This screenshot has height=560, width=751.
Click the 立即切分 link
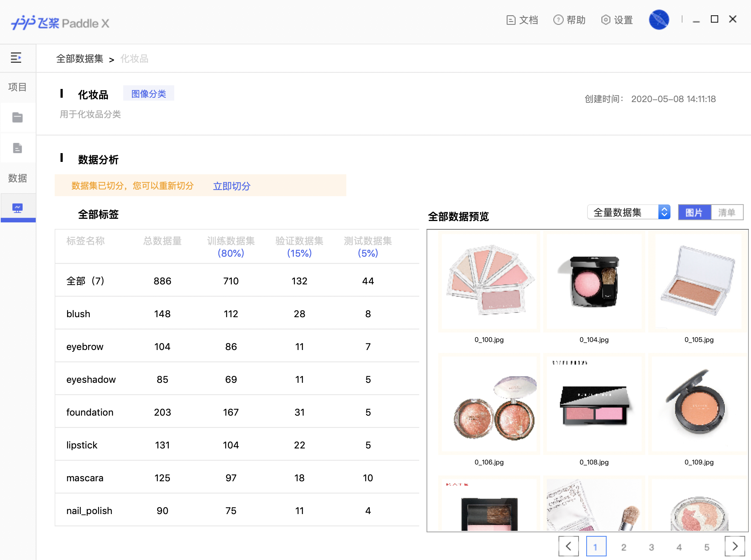(231, 186)
